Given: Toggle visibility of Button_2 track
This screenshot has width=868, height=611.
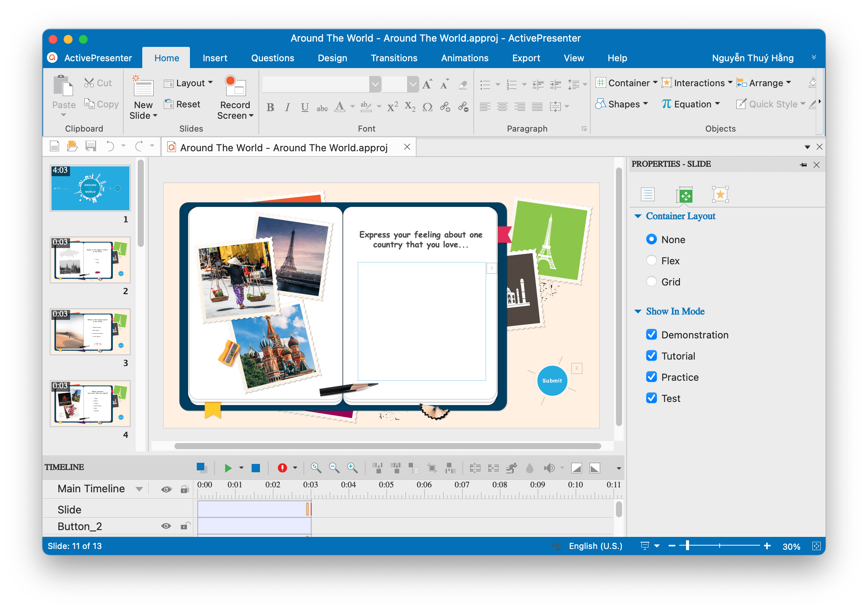Looking at the screenshot, I should [166, 526].
